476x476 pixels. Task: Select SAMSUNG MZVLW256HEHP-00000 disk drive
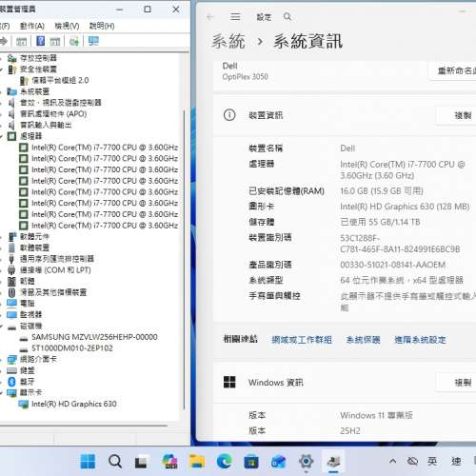tap(94, 337)
